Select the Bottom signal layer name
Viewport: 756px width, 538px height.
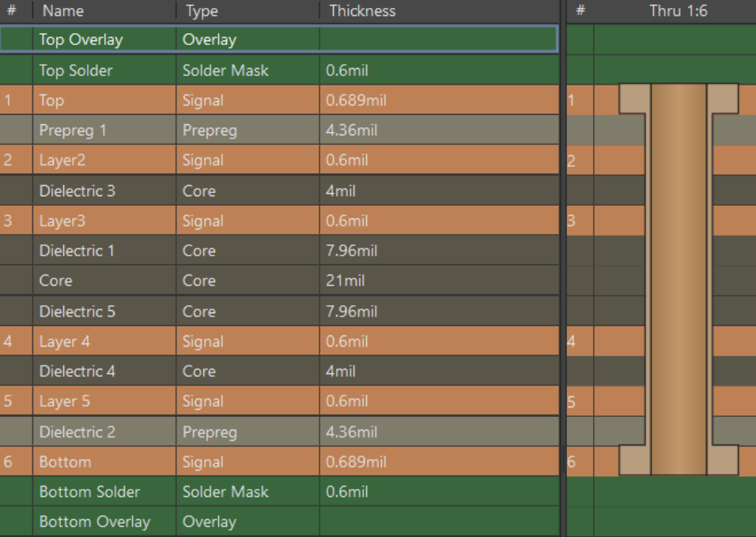pyautogui.click(x=65, y=462)
